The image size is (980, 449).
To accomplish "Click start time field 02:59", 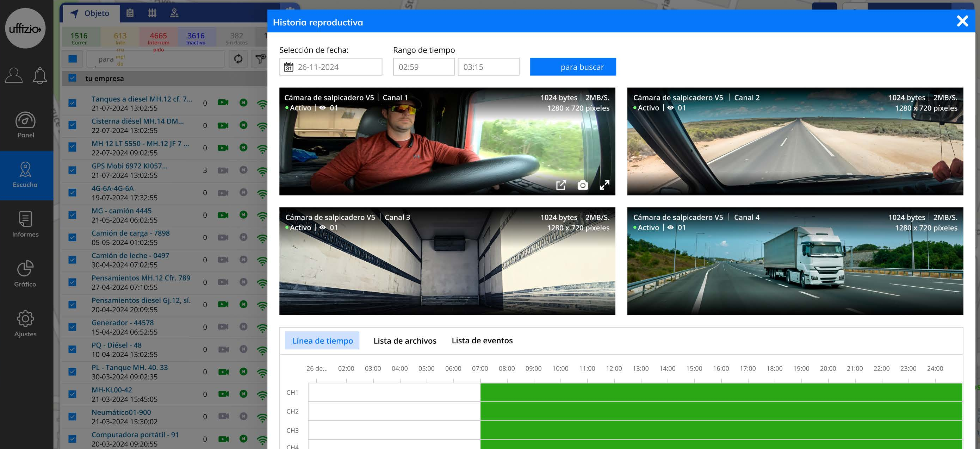I will coord(424,67).
